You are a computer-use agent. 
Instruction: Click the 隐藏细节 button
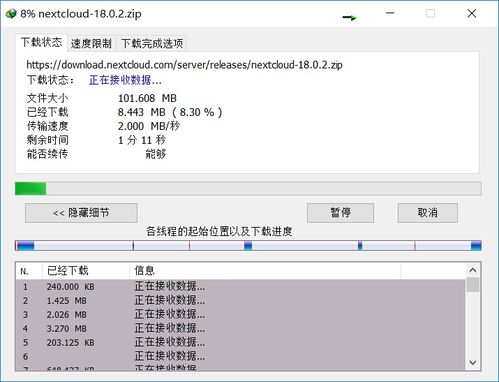(x=81, y=213)
